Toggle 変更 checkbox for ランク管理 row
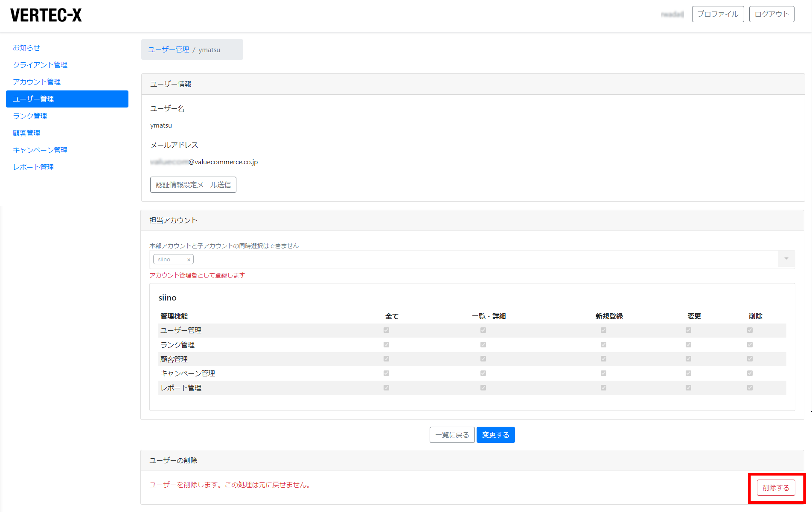This screenshot has height=512, width=812. coord(688,344)
